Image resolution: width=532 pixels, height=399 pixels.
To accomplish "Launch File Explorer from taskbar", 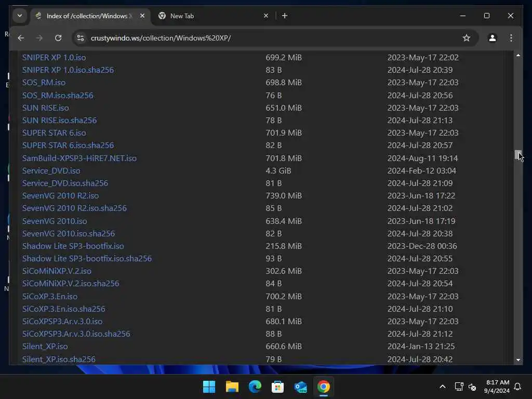I will pyautogui.click(x=232, y=387).
